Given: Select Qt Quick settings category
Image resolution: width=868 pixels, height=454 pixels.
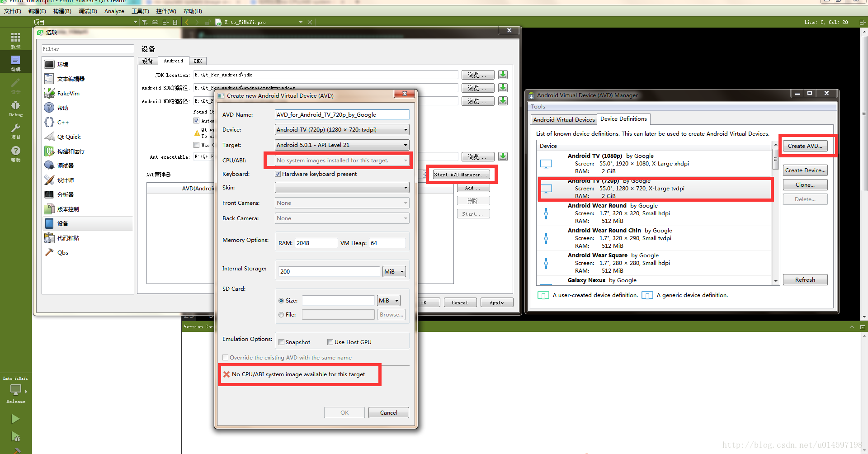Looking at the screenshot, I should (x=68, y=137).
